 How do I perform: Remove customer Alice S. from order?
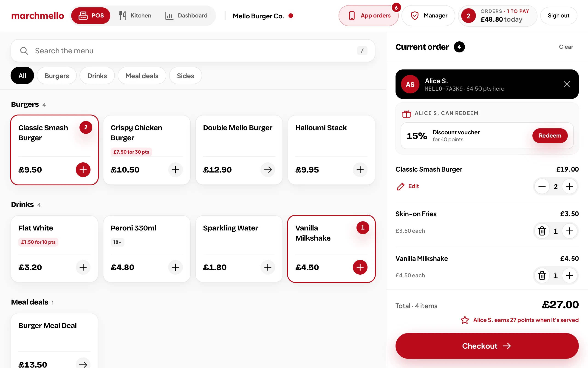(x=567, y=84)
